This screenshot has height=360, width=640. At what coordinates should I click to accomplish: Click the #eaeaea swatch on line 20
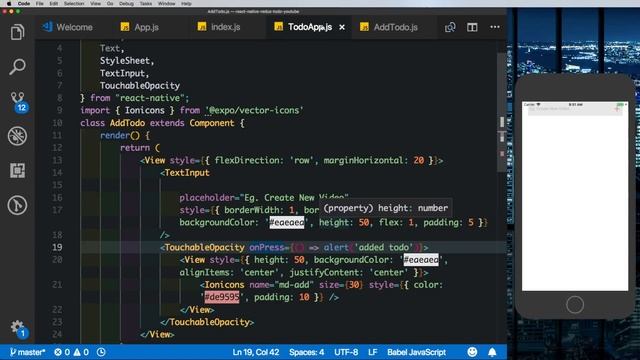[421, 260]
